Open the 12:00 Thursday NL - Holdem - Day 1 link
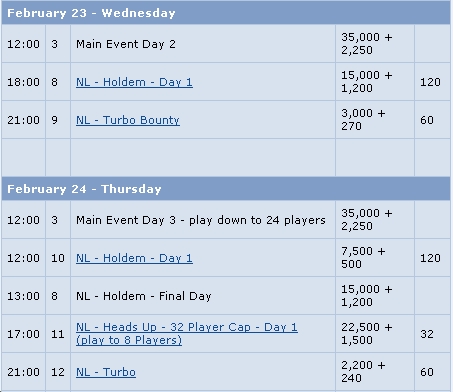 134,258
